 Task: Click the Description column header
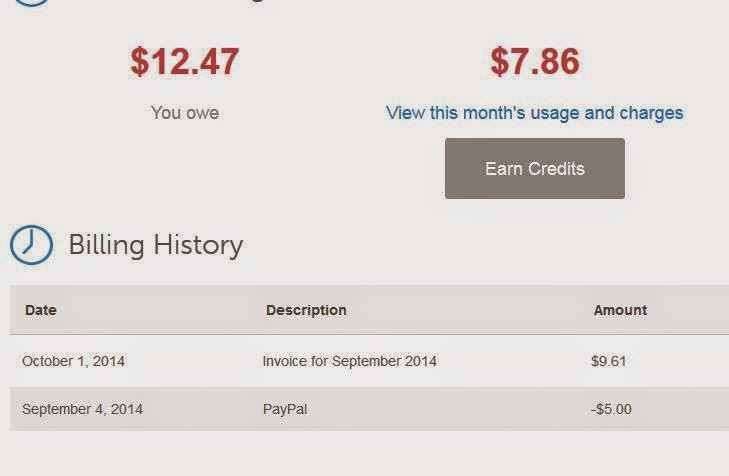coord(306,310)
